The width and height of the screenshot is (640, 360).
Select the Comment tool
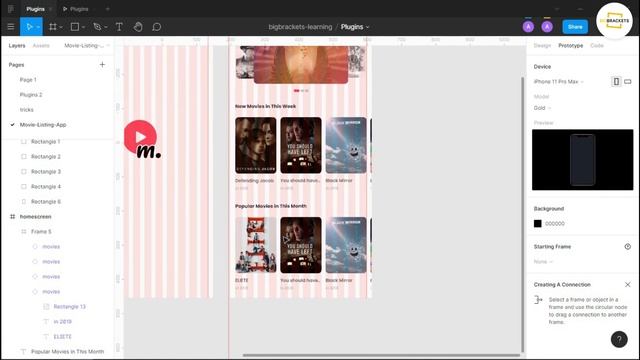coord(156,27)
